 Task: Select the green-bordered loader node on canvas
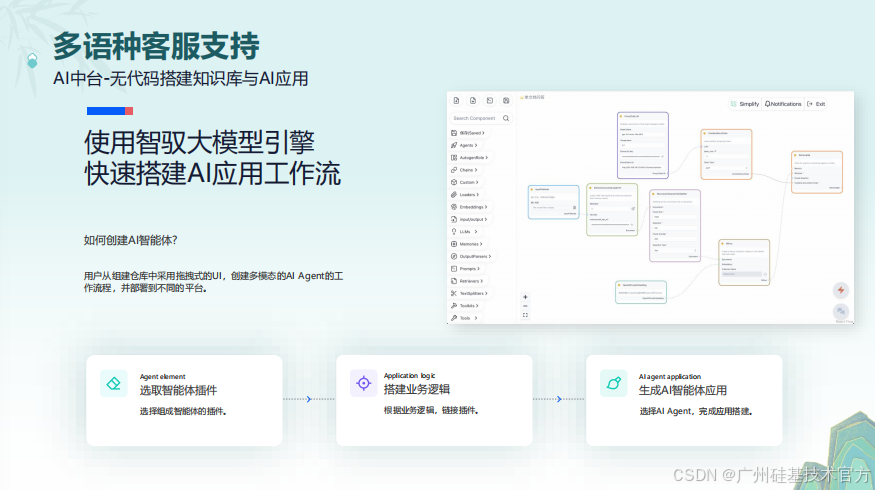pos(612,209)
